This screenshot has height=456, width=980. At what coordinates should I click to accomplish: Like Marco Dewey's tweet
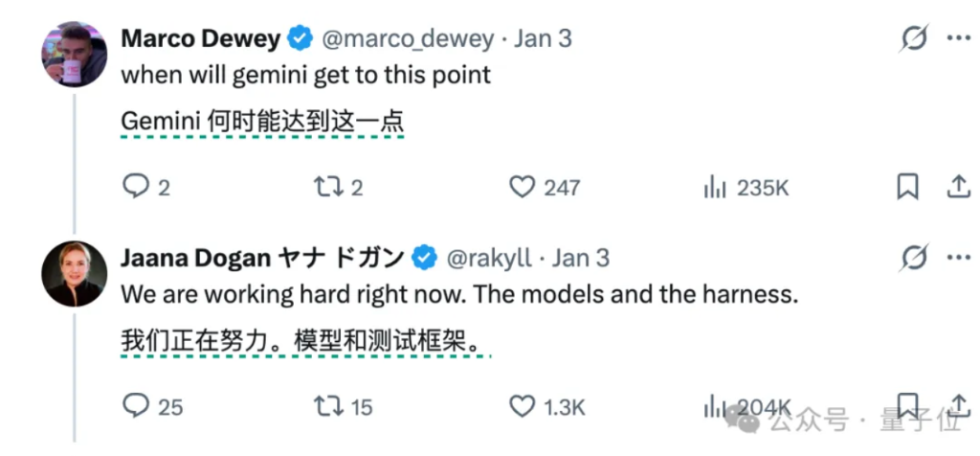coord(522,186)
